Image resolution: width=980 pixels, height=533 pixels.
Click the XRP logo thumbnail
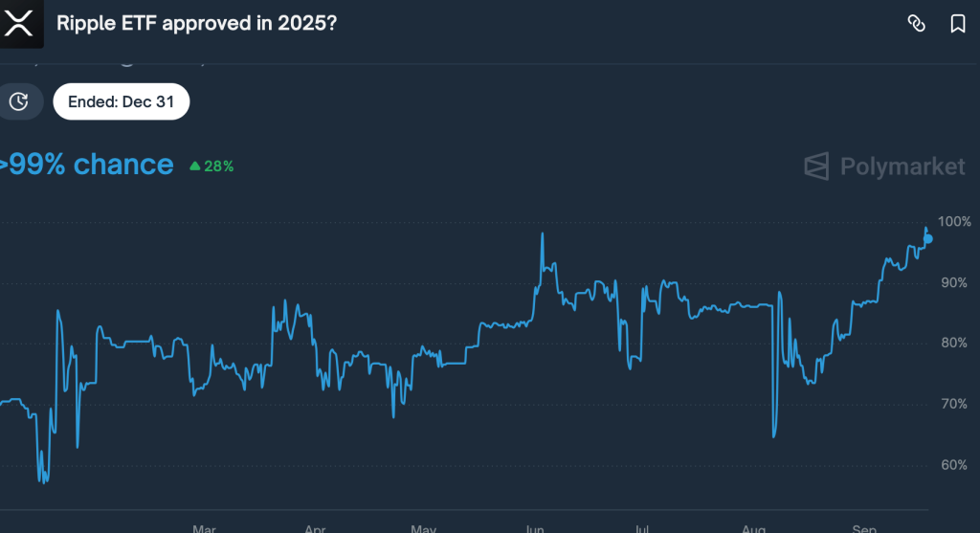point(20,23)
